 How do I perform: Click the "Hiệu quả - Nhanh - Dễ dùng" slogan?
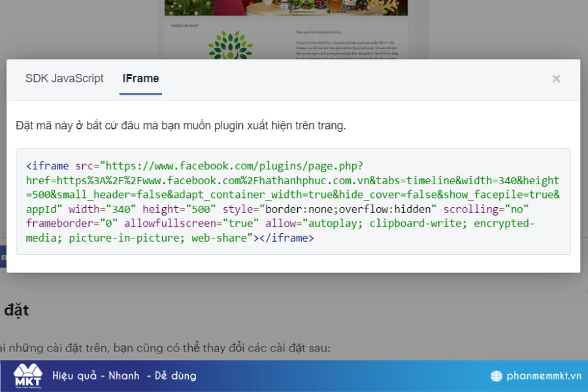click(x=124, y=376)
